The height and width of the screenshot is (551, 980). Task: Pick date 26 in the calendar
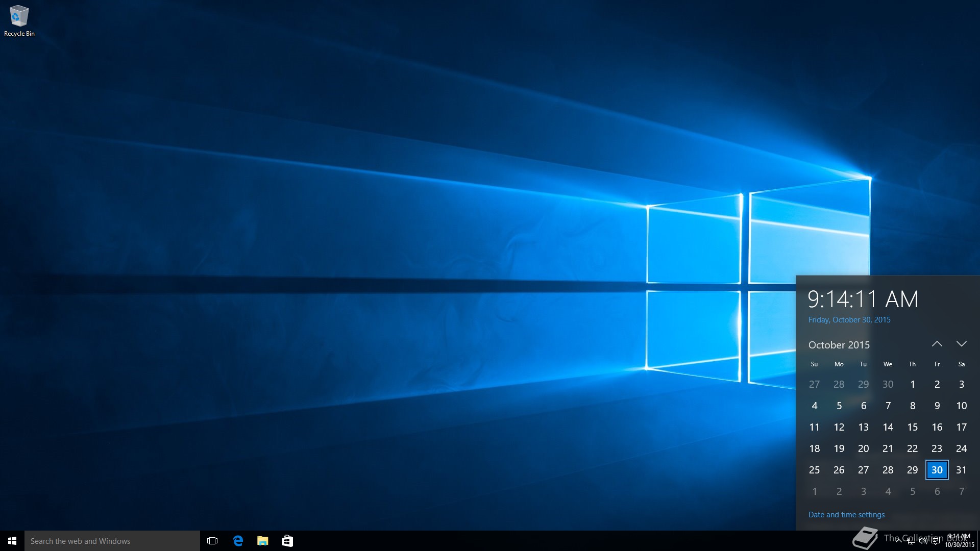click(x=839, y=470)
